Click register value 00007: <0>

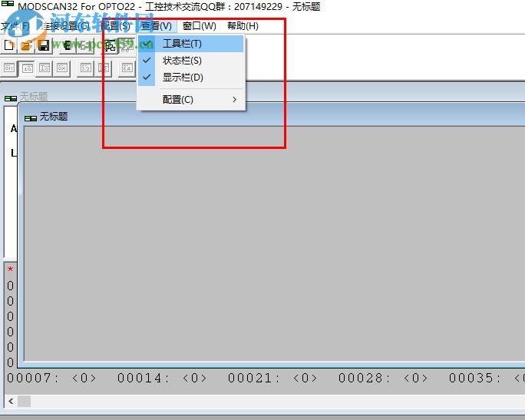coord(52,378)
